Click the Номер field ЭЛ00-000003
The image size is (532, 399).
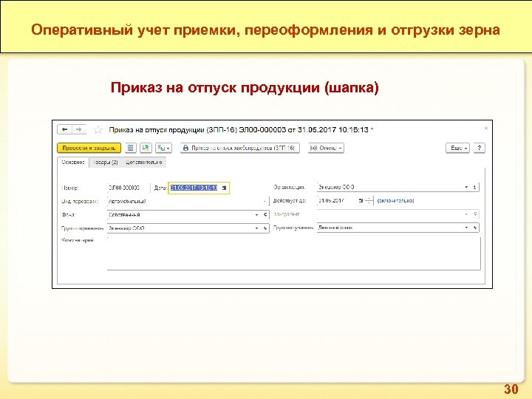click(129, 188)
